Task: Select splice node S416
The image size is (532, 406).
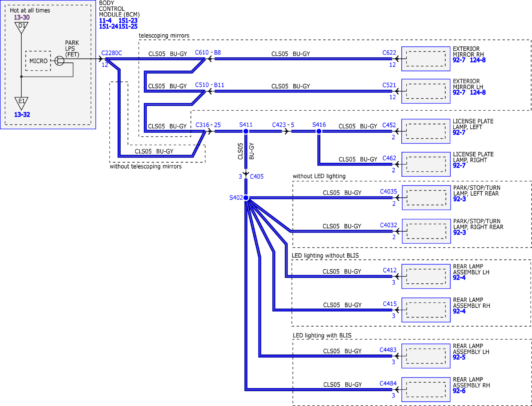Action: click(x=319, y=131)
